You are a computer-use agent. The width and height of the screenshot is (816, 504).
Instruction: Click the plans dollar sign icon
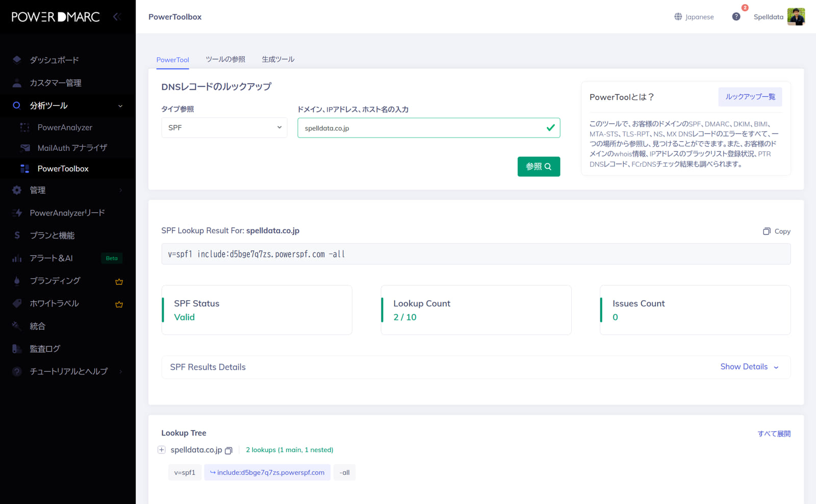coord(17,235)
